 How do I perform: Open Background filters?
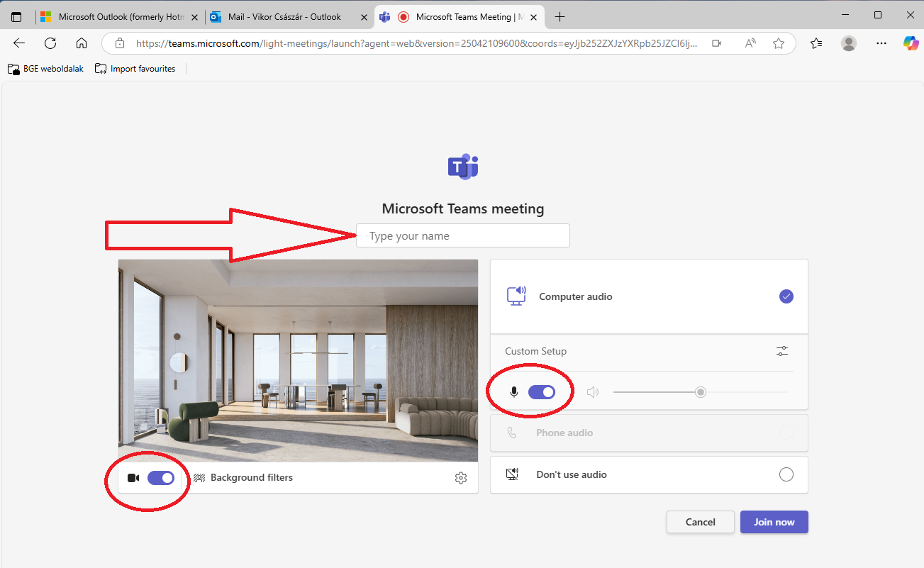[243, 478]
